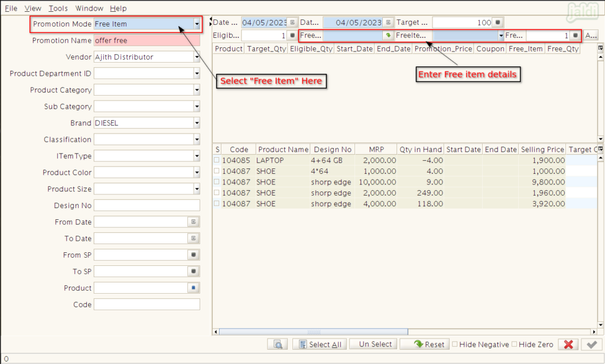Open calculator beside the Fre... quantity

(575, 35)
